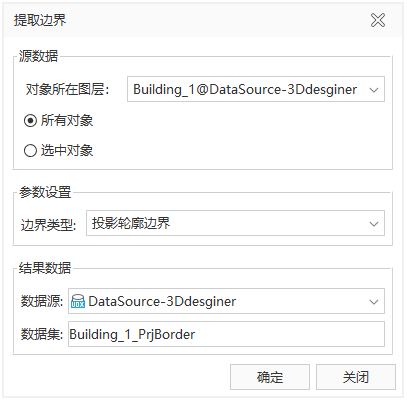The height and width of the screenshot is (401, 407).
Task: Close the 提取边界 dialog with the X icon
Action: [378, 20]
